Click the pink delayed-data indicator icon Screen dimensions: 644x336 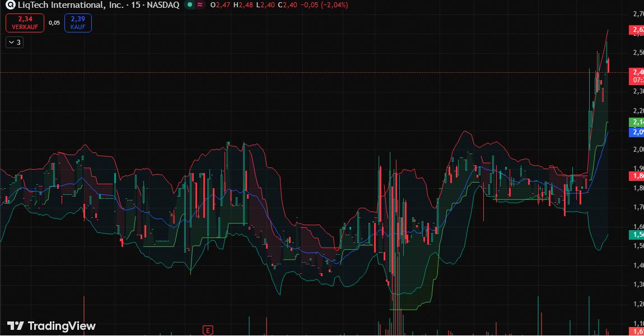[199, 5]
